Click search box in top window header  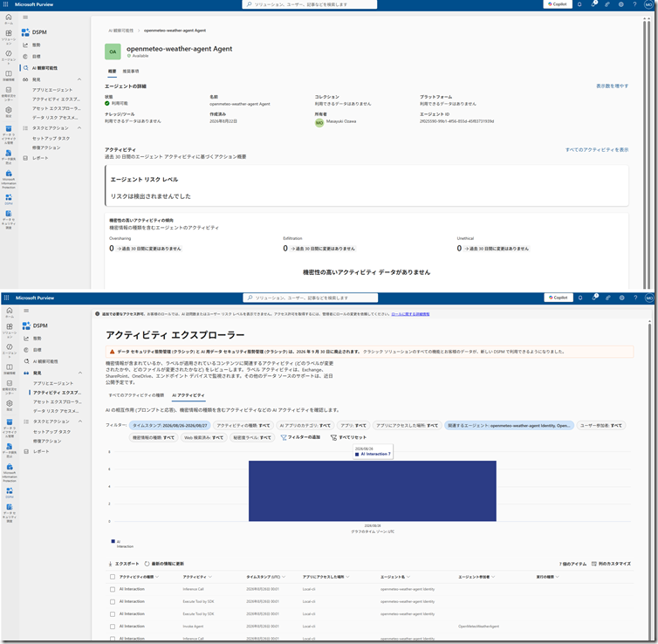[310, 4]
